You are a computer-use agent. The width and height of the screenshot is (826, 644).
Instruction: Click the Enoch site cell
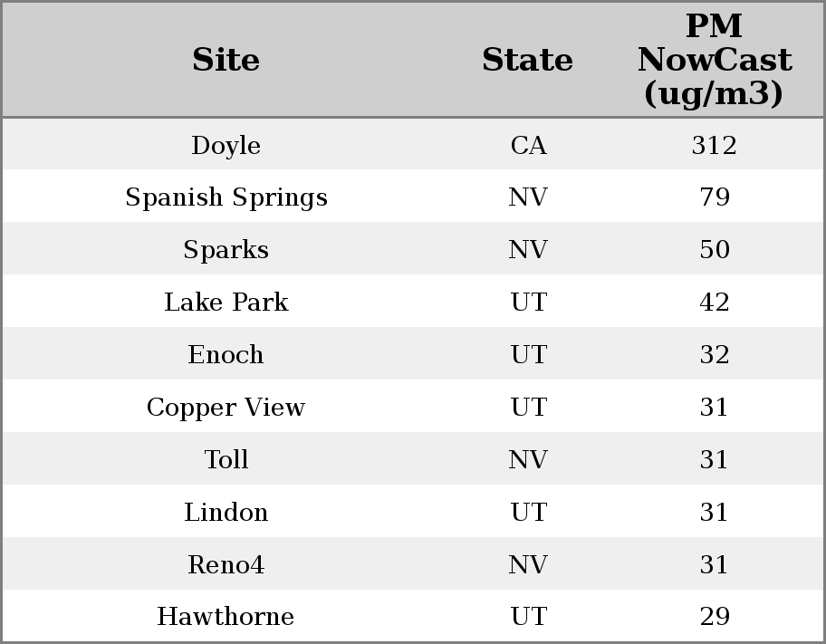(x=226, y=355)
